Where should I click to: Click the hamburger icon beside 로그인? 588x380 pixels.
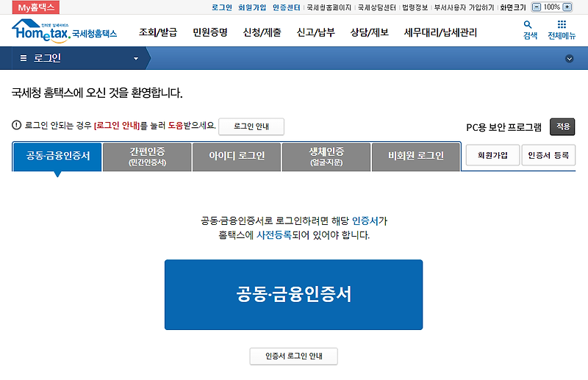point(24,58)
